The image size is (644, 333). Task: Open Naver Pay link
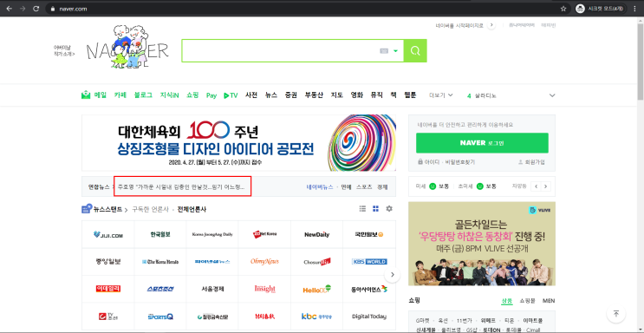pos(211,95)
